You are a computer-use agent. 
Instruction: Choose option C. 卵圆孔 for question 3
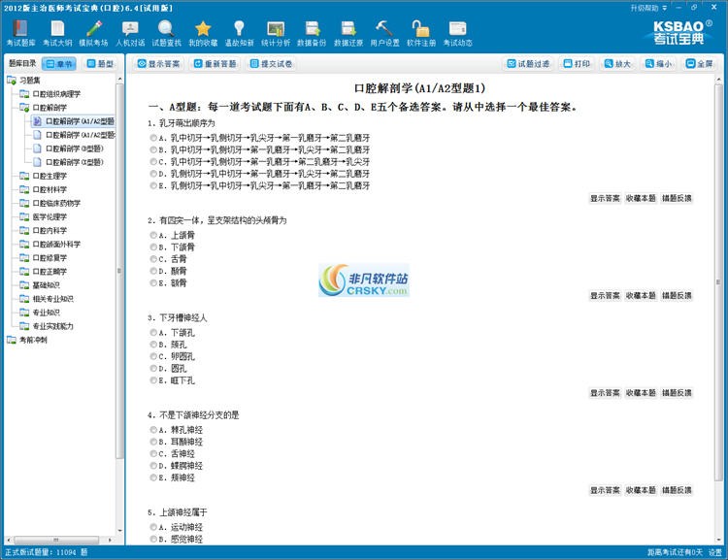click(154, 356)
